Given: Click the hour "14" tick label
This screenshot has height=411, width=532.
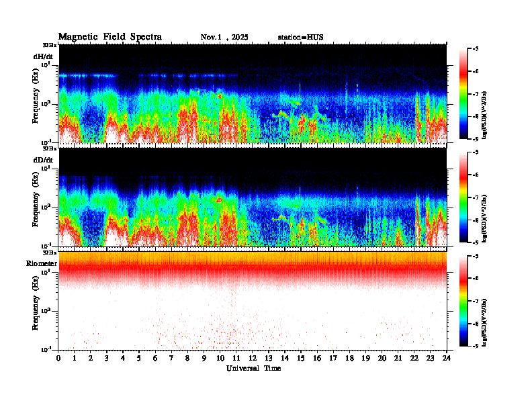Looking at the screenshot, I should (x=285, y=358).
